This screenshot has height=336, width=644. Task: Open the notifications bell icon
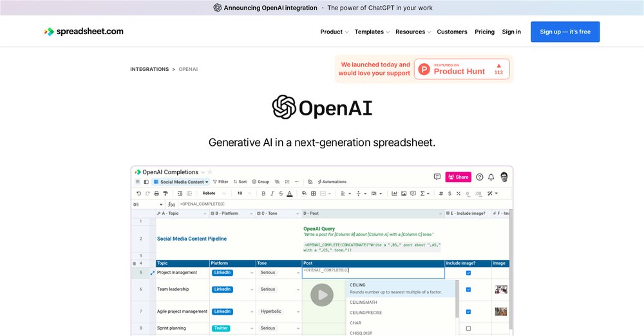(x=491, y=177)
